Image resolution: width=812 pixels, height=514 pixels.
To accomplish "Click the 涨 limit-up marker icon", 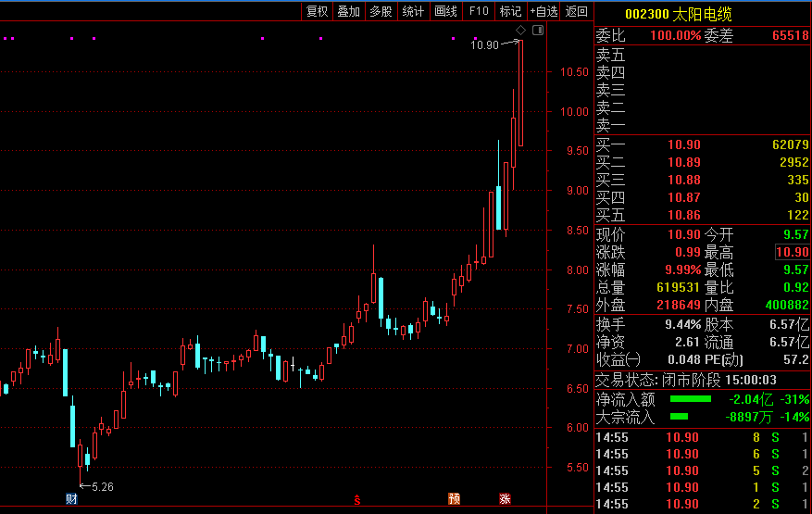I will point(506,500).
